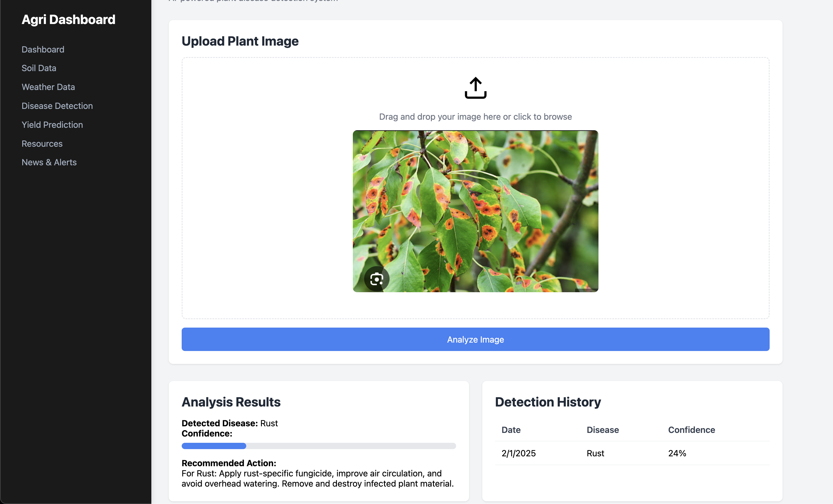This screenshot has height=504, width=833.
Task: Open the Dashboard section from the sidebar
Action: [x=43, y=49]
